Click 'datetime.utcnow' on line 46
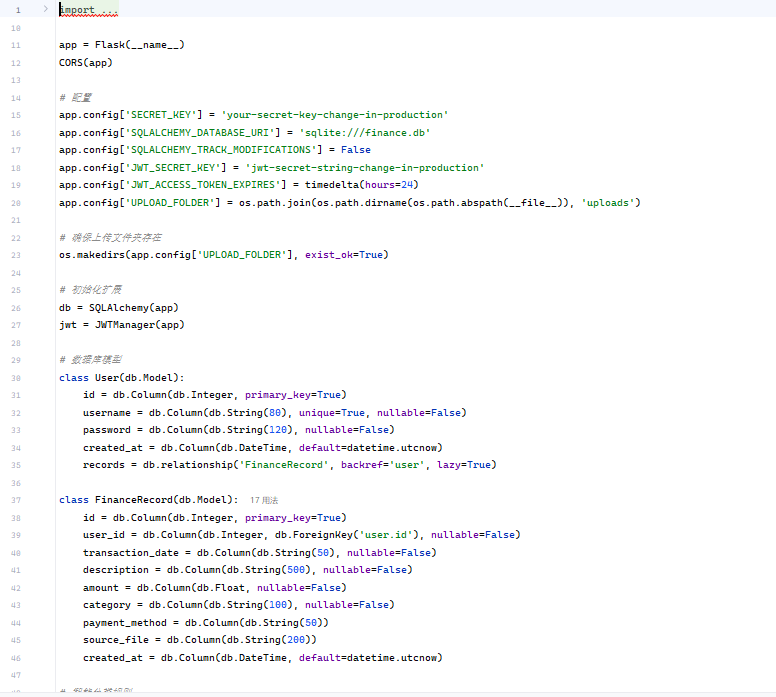776x697 pixels. [391, 658]
